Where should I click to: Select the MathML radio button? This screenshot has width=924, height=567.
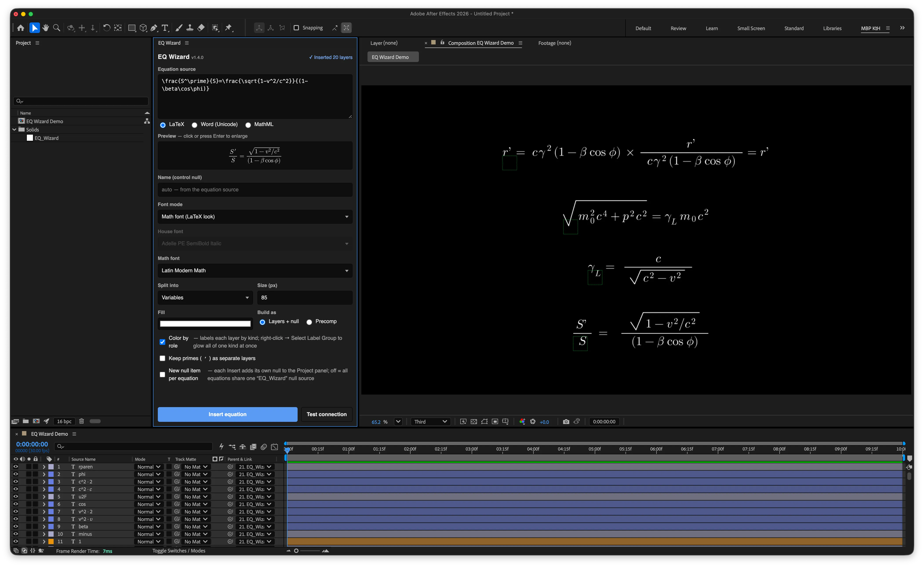(248, 125)
